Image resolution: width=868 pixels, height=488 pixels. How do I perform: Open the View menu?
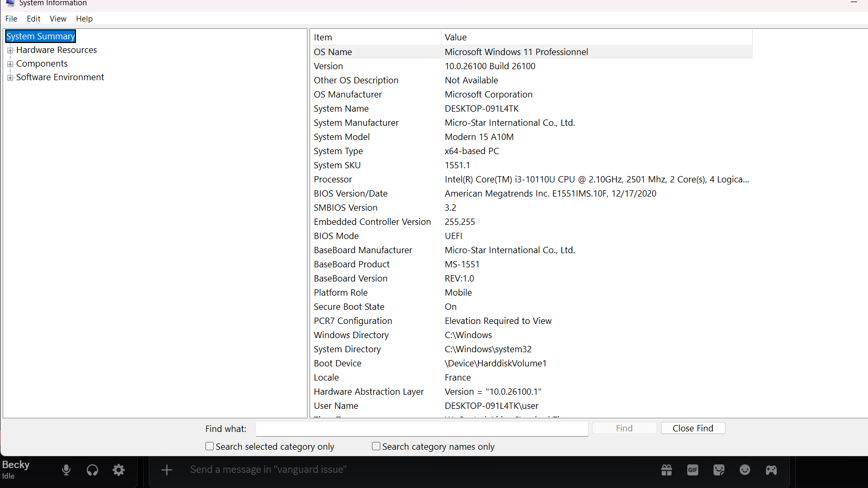(58, 19)
